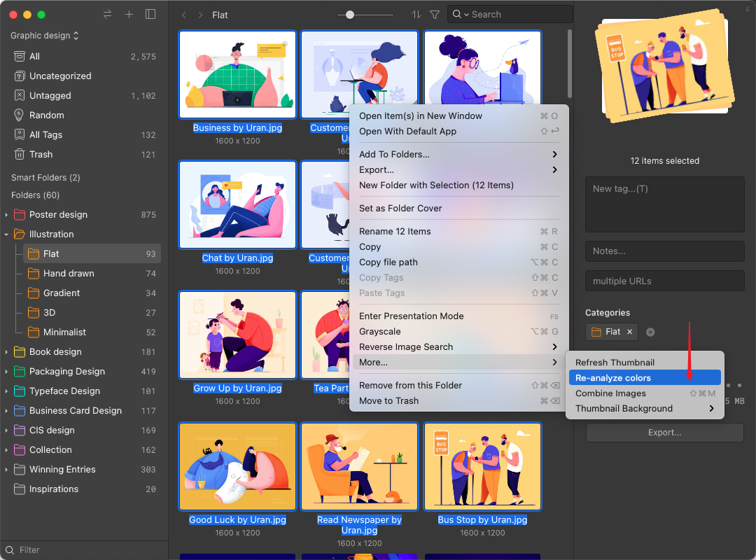Select the Business by Uran.jpg thumbnail

[x=237, y=74]
